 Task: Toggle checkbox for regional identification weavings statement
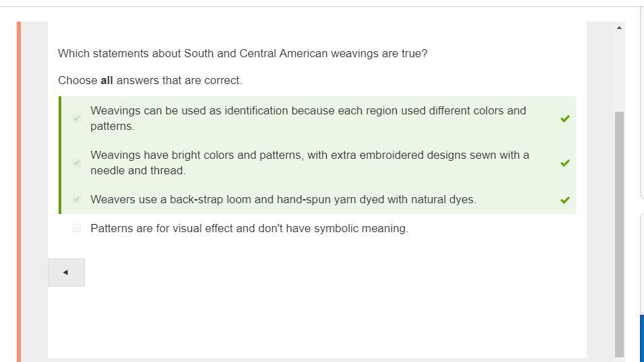click(x=77, y=118)
